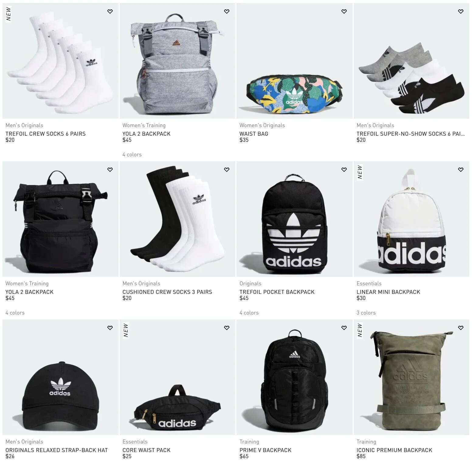
Task: Wishlist the Trefoil Pocket Backpack
Action: pyautogui.click(x=344, y=170)
